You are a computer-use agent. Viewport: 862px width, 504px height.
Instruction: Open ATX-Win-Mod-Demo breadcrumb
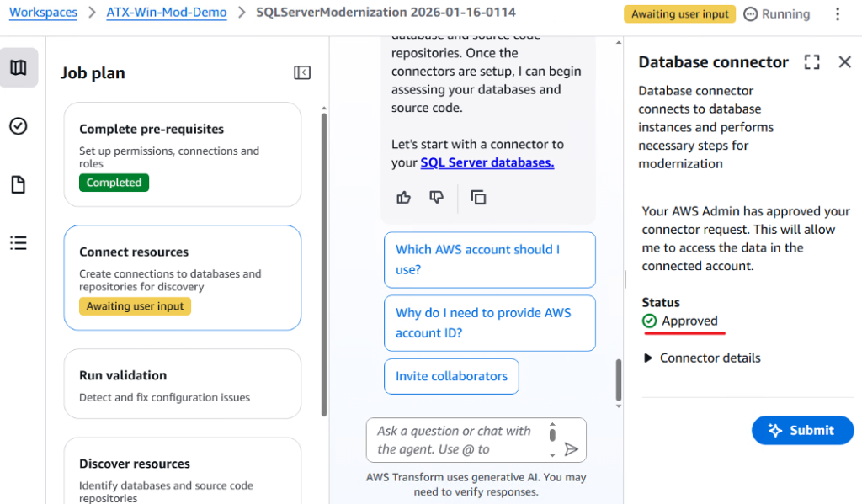pos(166,13)
